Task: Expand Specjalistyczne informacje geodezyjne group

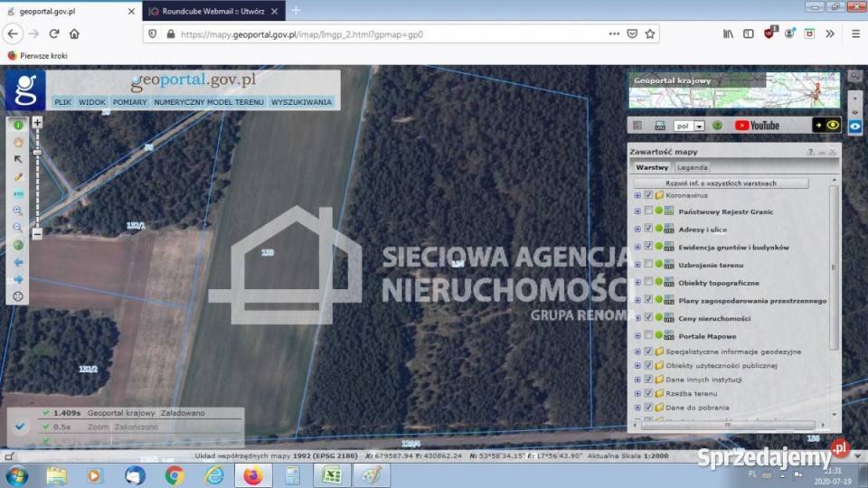Action: [x=637, y=352]
